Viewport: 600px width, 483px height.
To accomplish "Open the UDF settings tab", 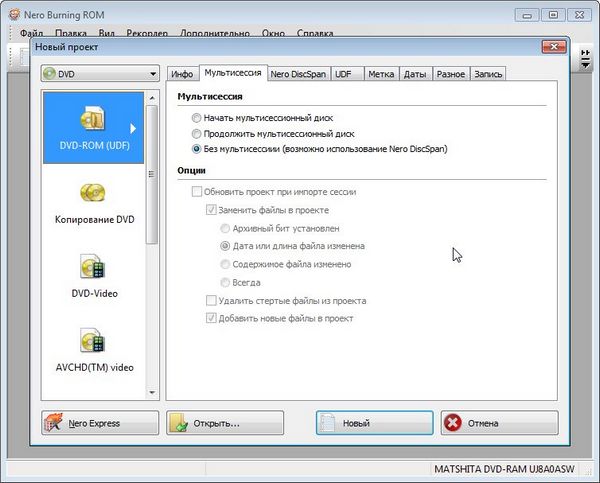I will 345,74.
